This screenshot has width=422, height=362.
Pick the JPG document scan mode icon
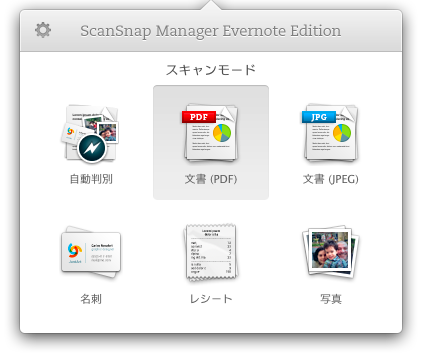click(x=330, y=133)
